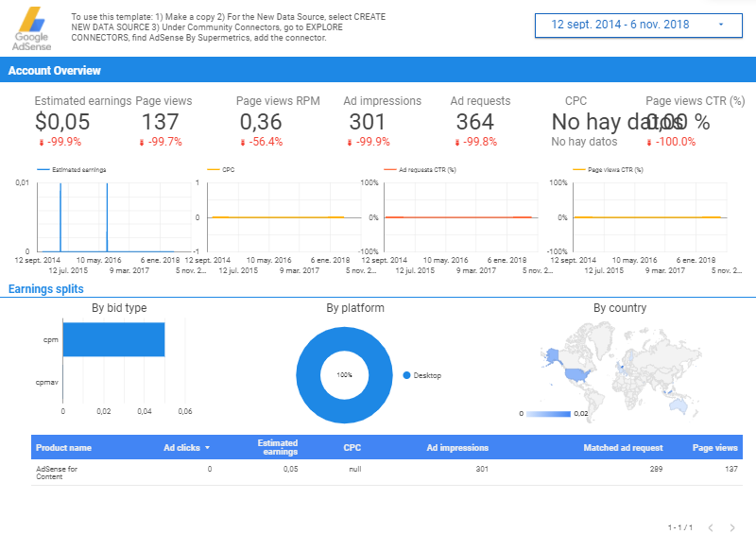Sort by Matched ad request column header
Viewport: 756px width, 534px height.
(x=623, y=448)
